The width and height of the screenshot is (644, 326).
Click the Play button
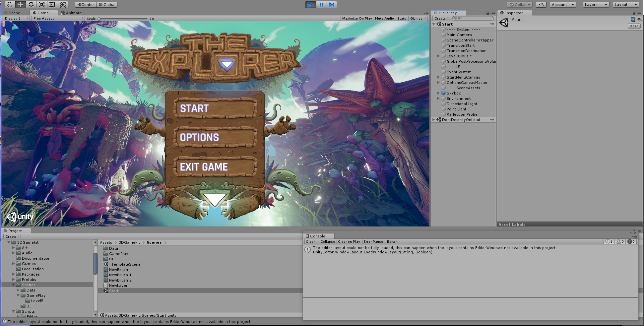pyautogui.click(x=310, y=5)
